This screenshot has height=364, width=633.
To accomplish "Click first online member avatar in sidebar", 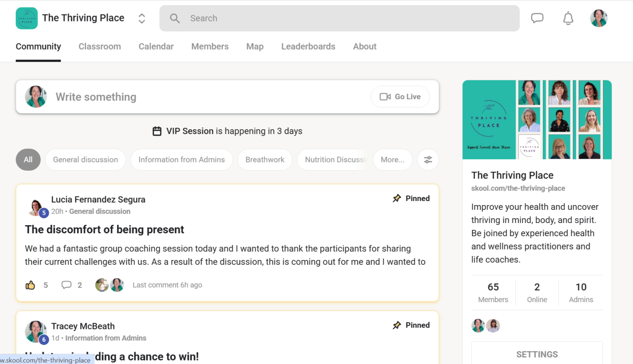I will click(478, 325).
